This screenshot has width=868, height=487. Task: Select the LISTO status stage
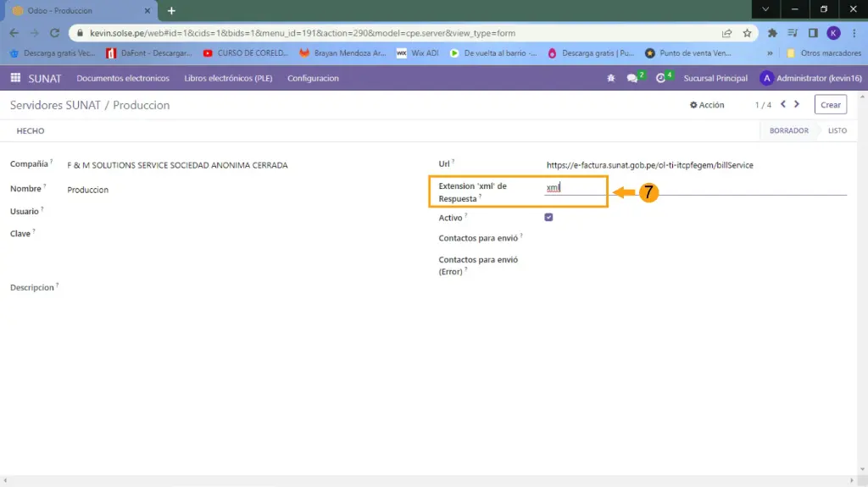tap(837, 130)
